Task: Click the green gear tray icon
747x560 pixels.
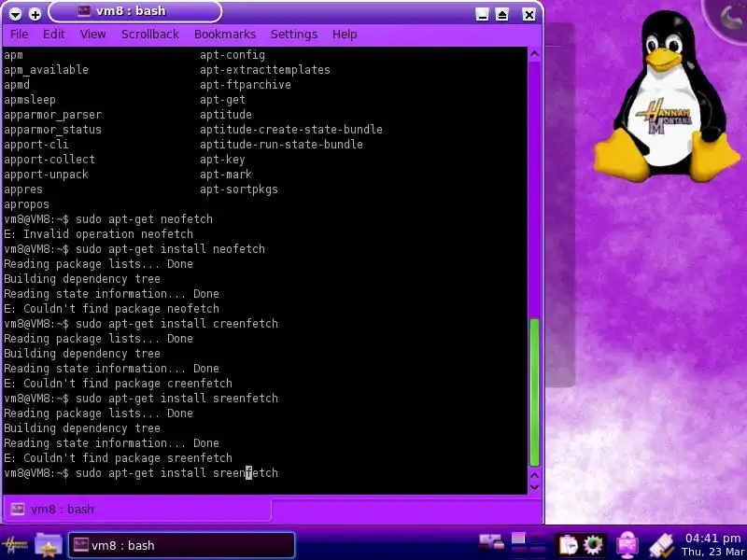Action: pos(593,545)
